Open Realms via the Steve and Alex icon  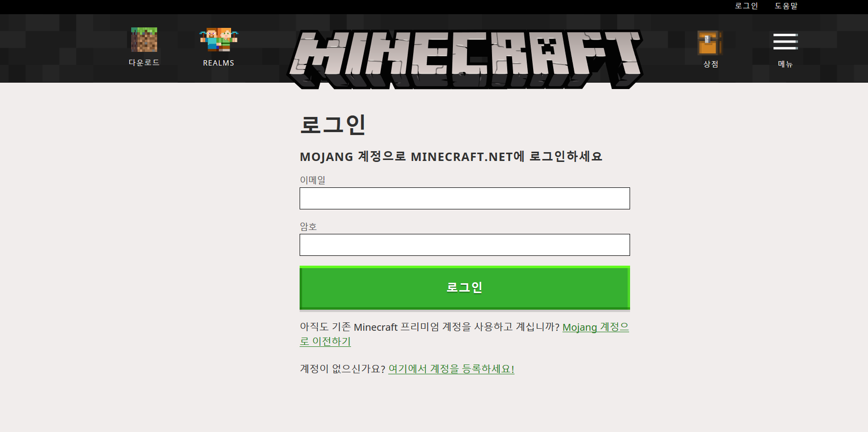(218, 40)
